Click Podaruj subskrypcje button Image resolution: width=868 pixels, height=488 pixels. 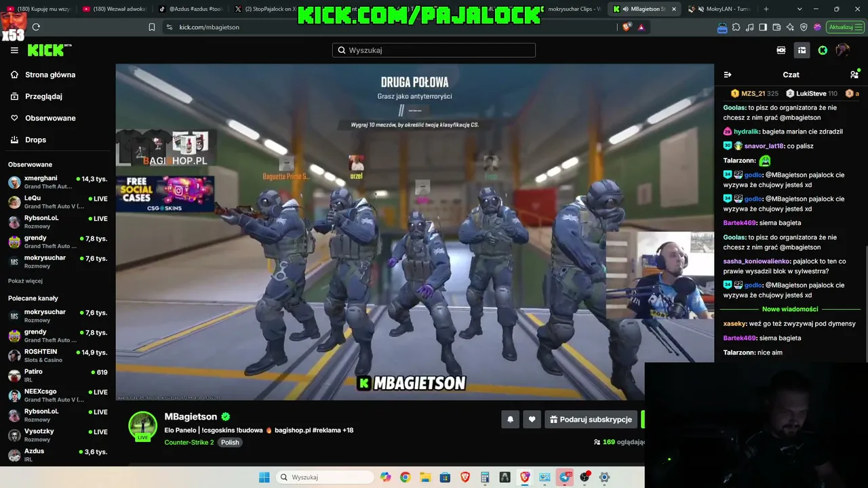(x=591, y=420)
